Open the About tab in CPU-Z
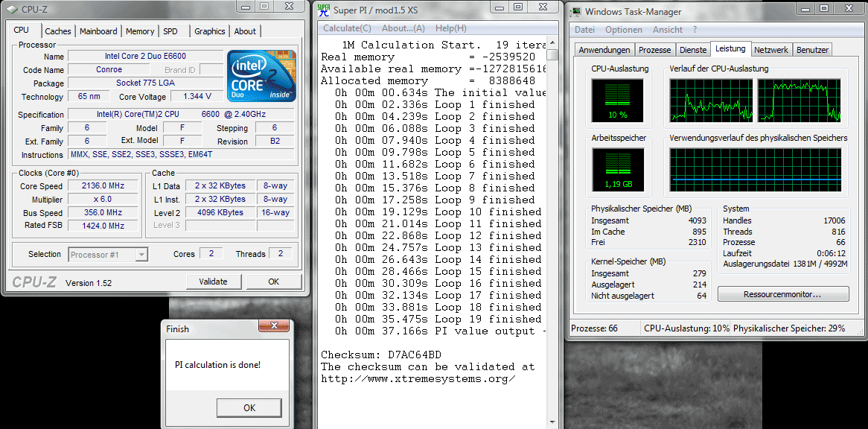868x429 pixels. click(x=245, y=31)
